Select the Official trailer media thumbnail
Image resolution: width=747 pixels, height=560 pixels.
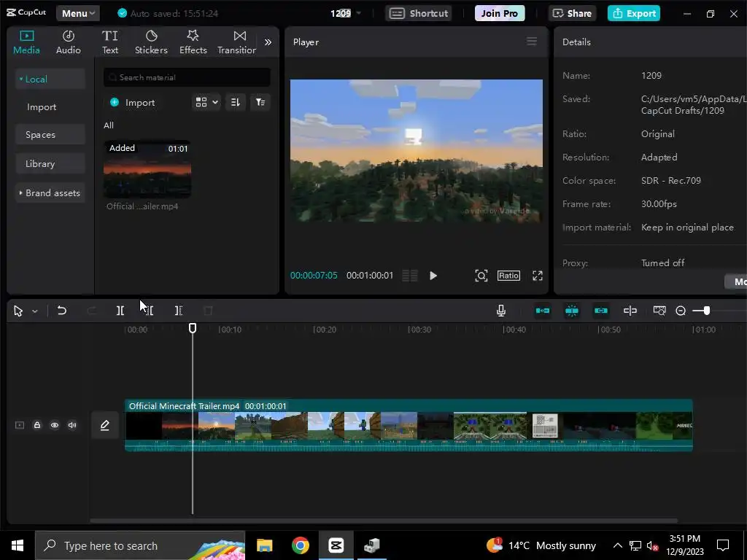[147, 168]
